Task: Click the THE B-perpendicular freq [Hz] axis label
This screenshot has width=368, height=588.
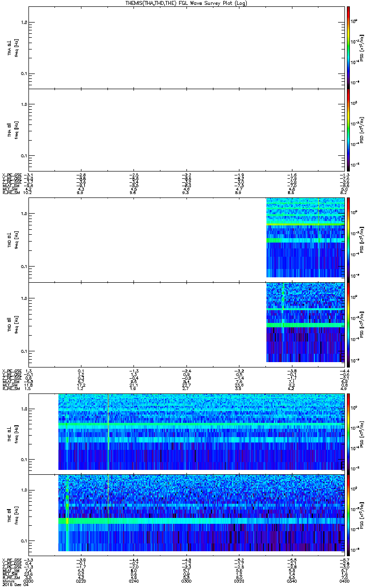Action: click(x=17, y=434)
